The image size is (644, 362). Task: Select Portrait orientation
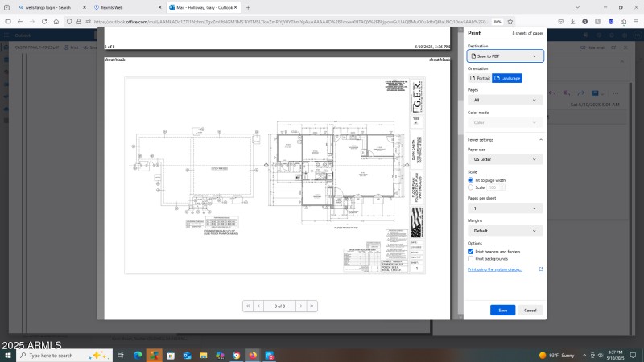tap(480, 78)
